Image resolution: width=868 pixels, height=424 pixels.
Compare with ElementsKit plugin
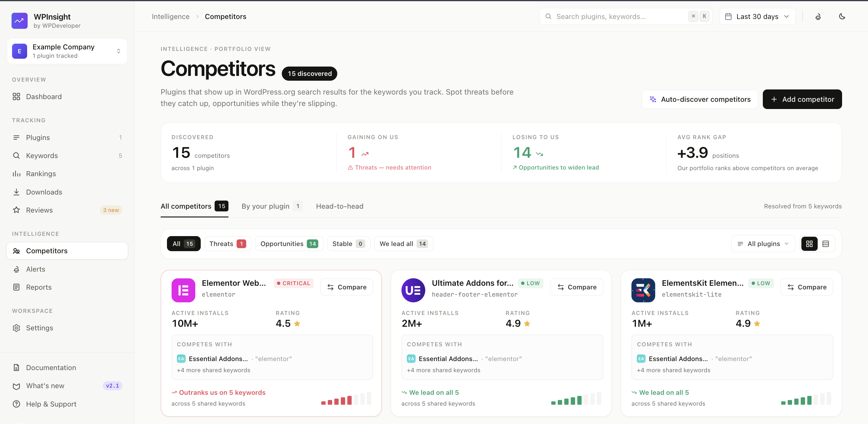click(x=807, y=287)
